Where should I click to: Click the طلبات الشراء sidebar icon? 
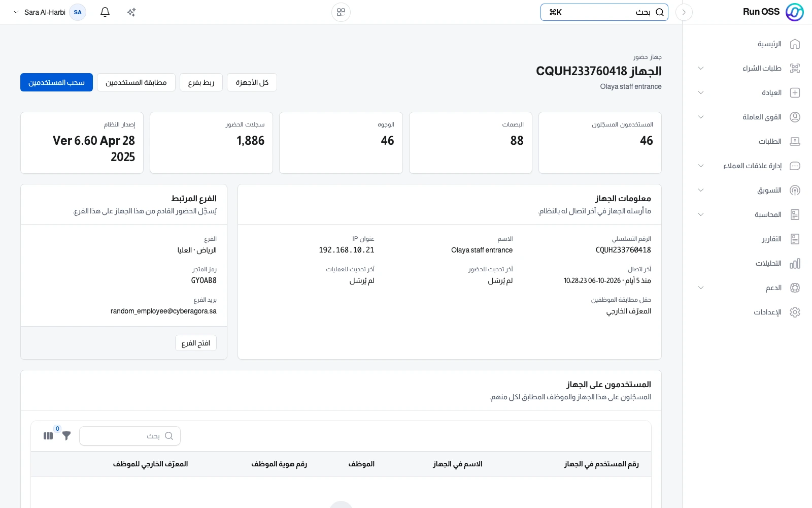tap(795, 69)
